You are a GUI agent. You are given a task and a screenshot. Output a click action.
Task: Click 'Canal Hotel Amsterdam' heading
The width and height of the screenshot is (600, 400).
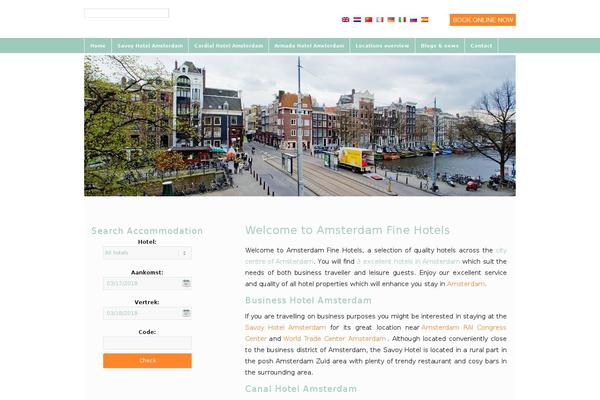pyautogui.click(x=301, y=389)
